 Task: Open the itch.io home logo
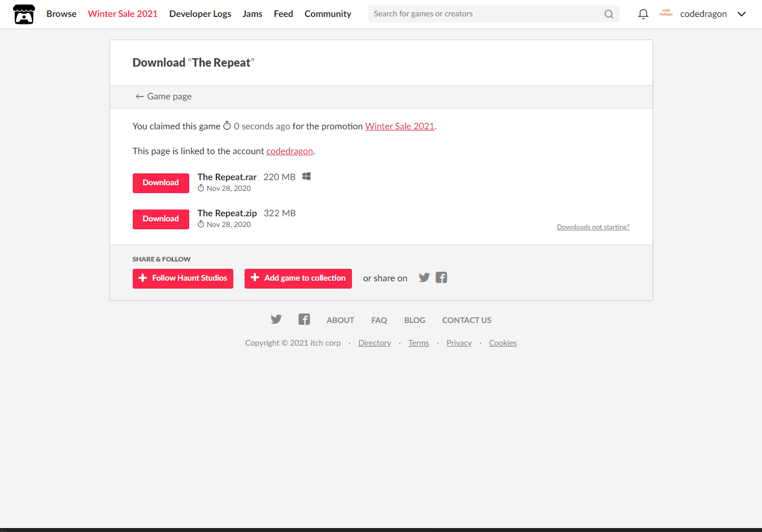click(x=24, y=14)
